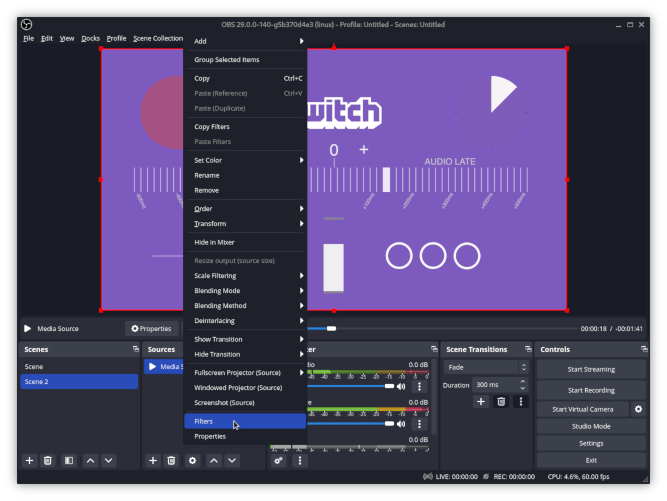Delete the selected scene with the trash icon
The width and height of the screenshot is (667, 501).
tap(48, 461)
